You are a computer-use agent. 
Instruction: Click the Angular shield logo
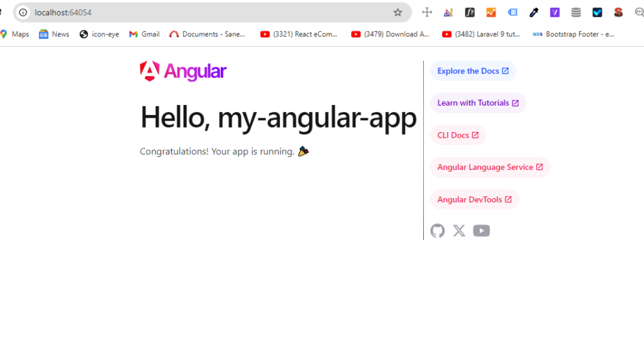[x=150, y=71]
